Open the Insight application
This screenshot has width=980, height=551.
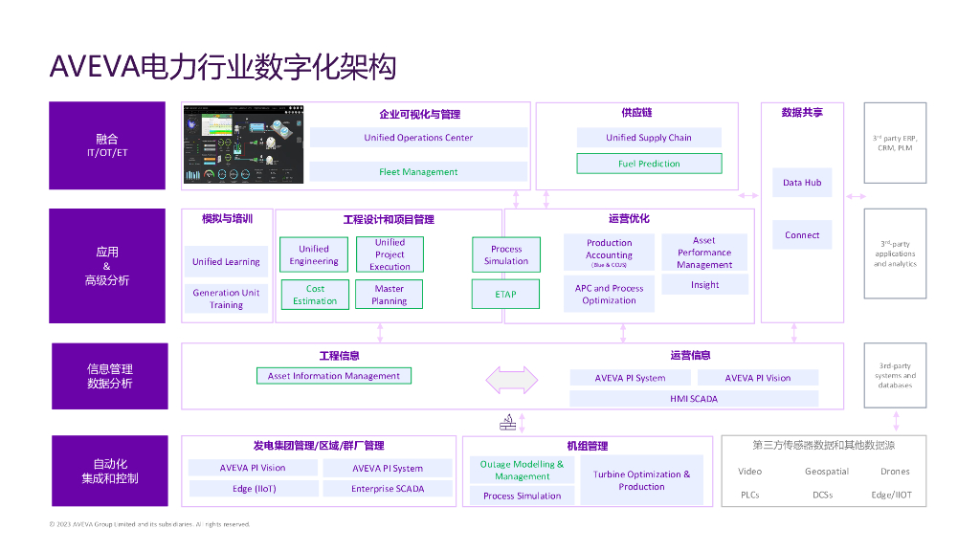point(704,284)
